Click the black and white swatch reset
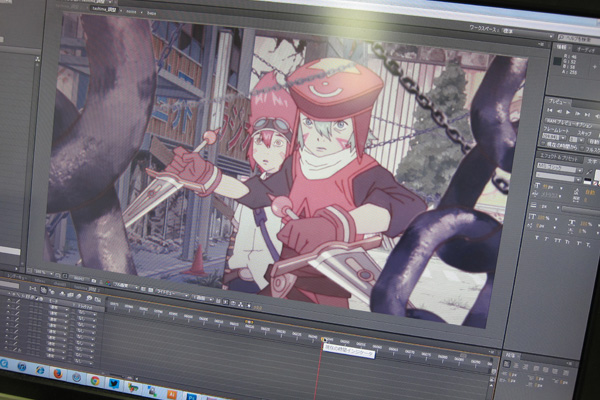600x400 pixels. click(587, 181)
